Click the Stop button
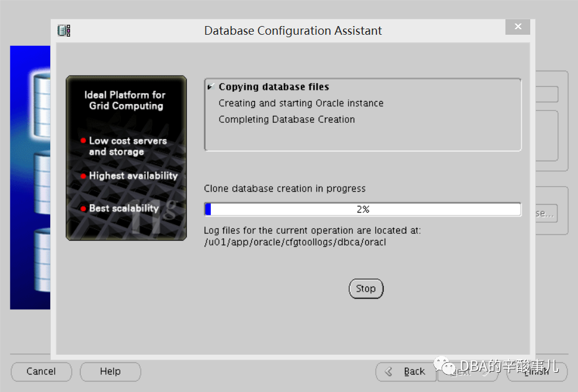The width and height of the screenshot is (578, 392). (366, 288)
